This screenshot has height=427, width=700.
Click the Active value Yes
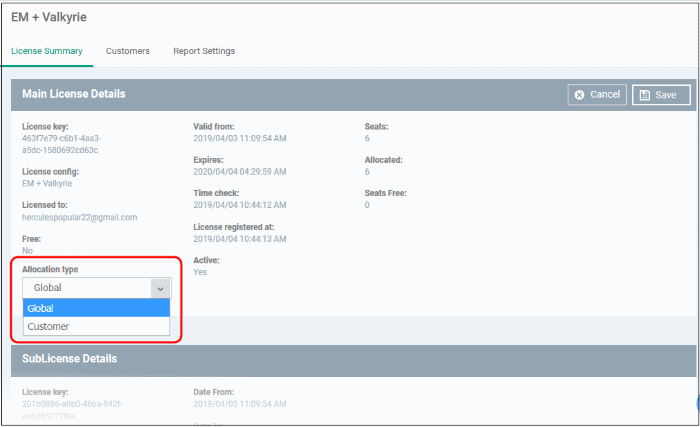200,272
